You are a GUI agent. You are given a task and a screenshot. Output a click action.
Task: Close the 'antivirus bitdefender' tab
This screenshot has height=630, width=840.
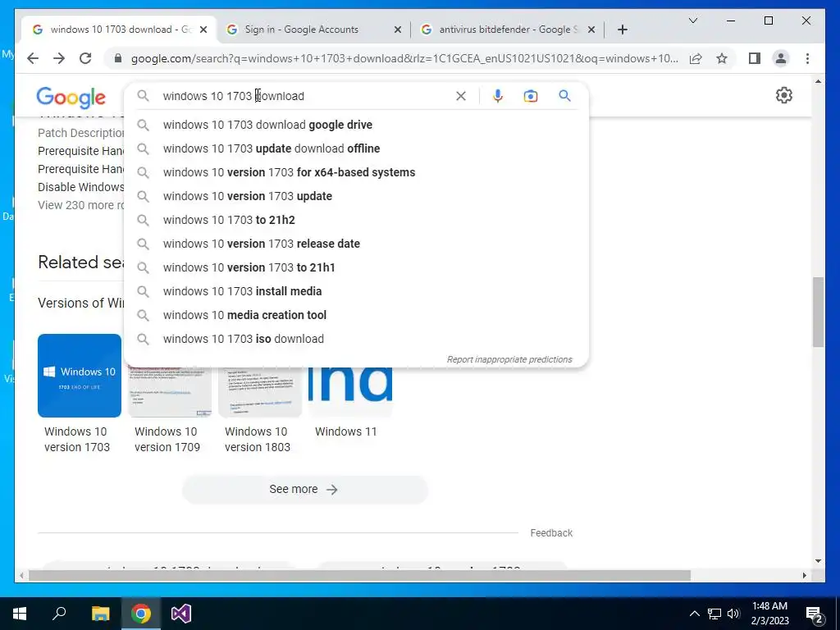pyautogui.click(x=591, y=30)
